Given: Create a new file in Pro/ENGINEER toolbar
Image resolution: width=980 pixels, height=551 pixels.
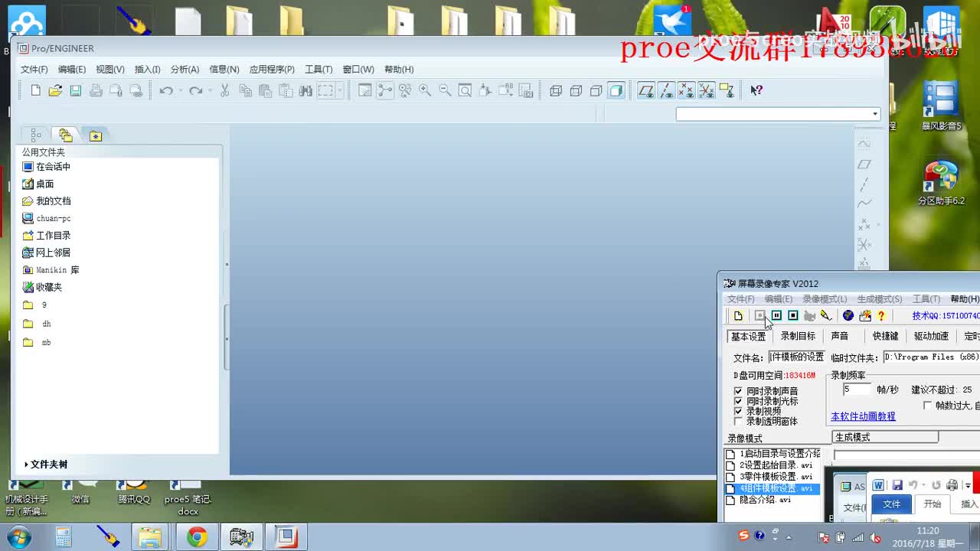Looking at the screenshot, I should click(x=35, y=90).
